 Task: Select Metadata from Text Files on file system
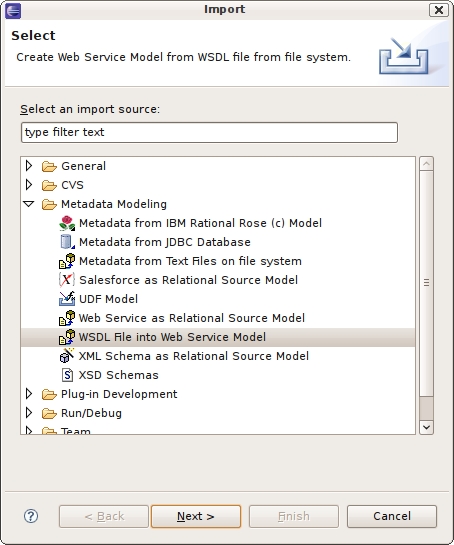190,261
